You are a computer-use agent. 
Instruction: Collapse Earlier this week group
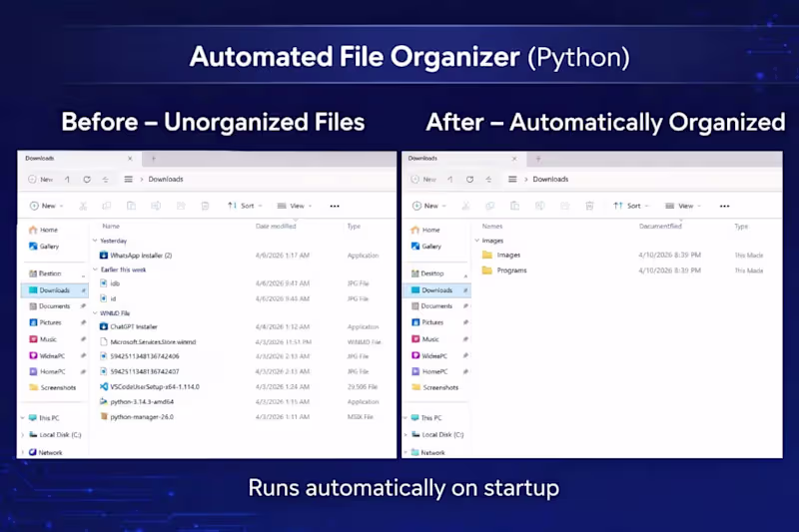click(x=95, y=269)
